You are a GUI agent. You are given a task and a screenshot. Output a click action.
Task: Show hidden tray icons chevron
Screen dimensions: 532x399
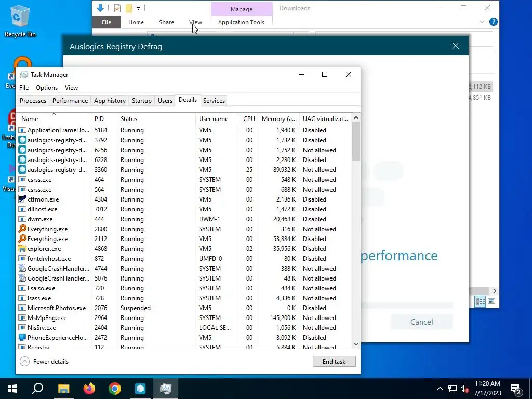(x=440, y=389)
